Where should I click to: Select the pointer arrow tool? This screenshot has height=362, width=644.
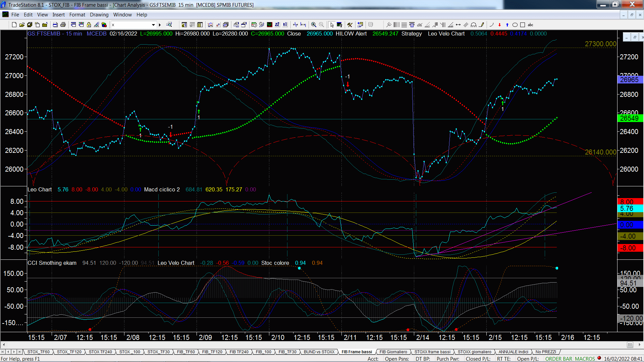332,25
